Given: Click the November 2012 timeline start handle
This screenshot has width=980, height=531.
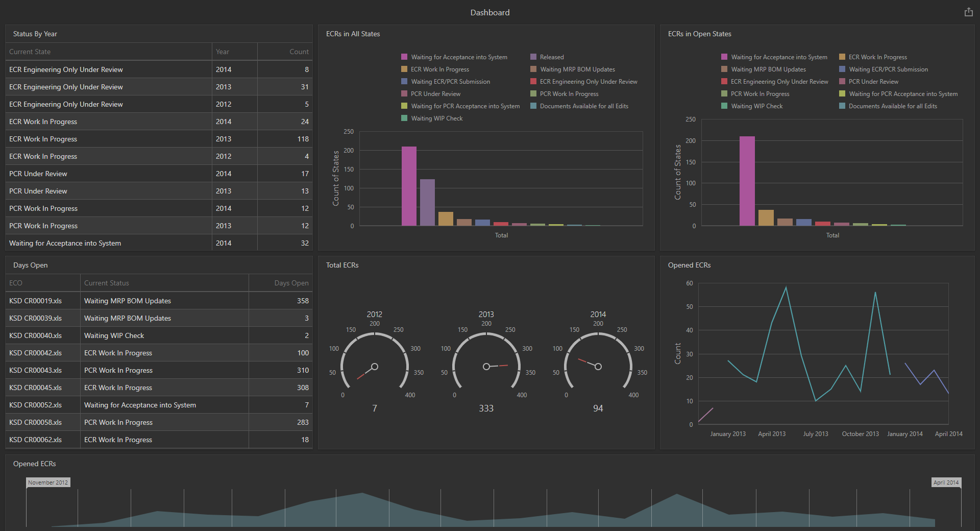Looking at the screenshot, I should [x=48, y=482].
